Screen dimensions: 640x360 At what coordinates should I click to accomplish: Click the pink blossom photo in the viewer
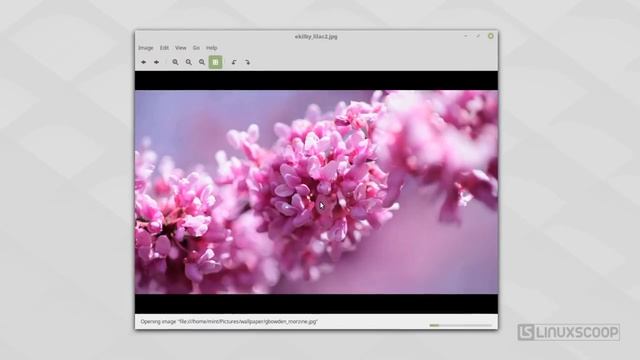tap(316, 192)
